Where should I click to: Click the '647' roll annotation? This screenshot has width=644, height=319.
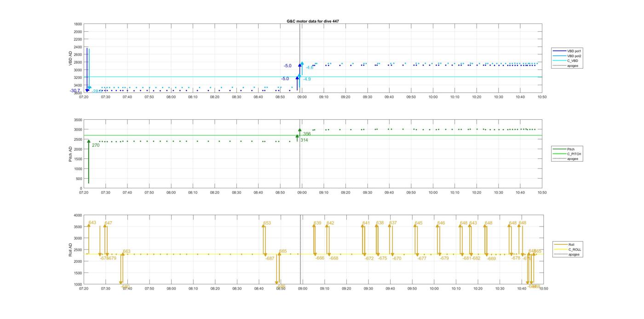click(109, 223)
